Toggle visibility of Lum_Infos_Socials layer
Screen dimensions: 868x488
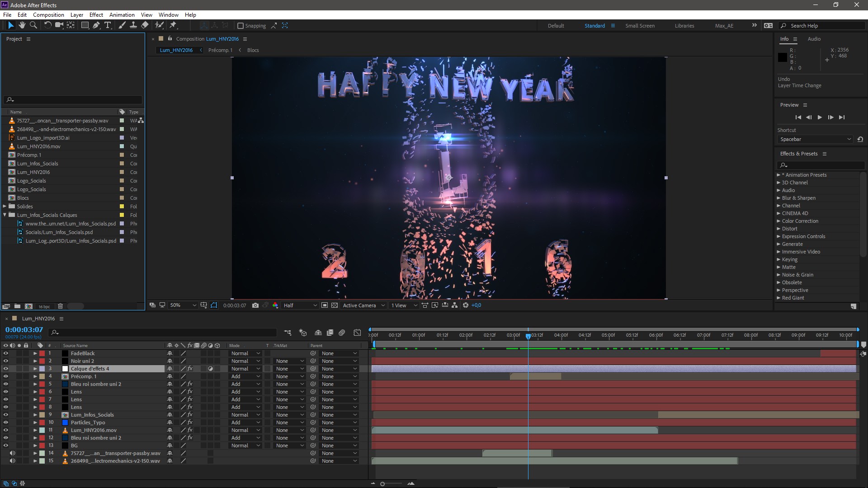point(6,415)
